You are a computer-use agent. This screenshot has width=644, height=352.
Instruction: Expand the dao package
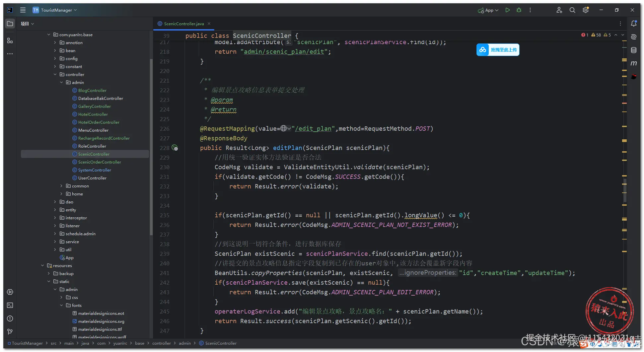click(x=55, y=202)
